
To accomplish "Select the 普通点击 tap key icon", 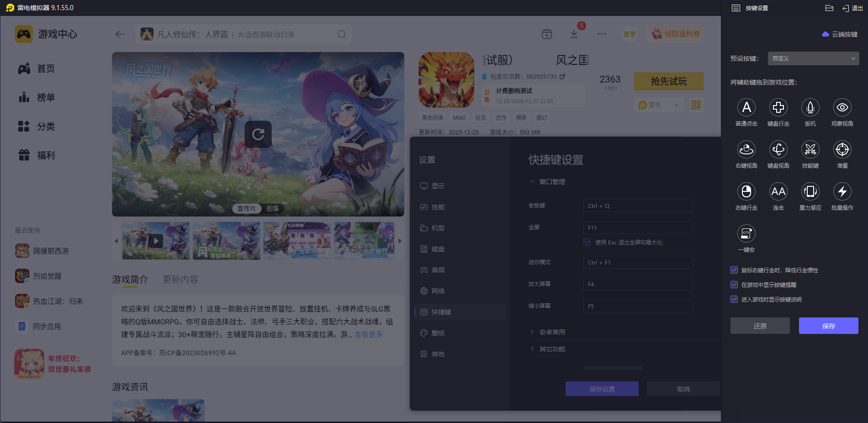I will coord(746,107).
